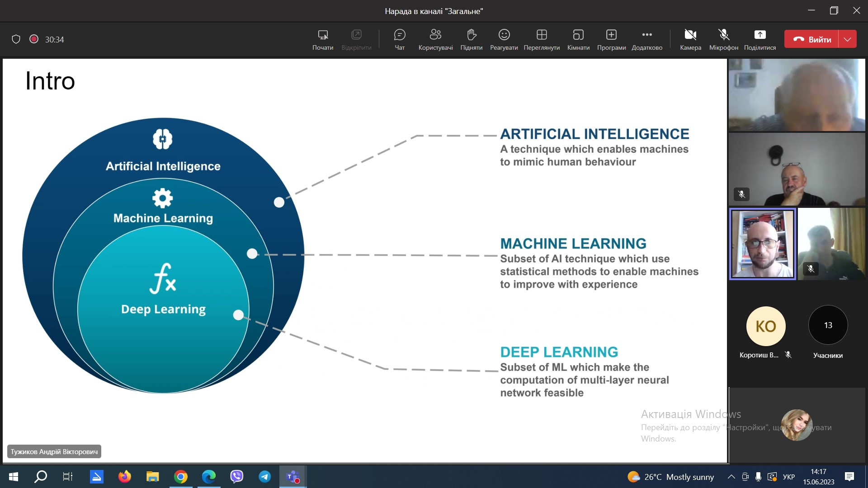Image resolution: width=868 pixels, height=488 pixels.
Task: Click the red recording indicator
Action: (33, 39)
